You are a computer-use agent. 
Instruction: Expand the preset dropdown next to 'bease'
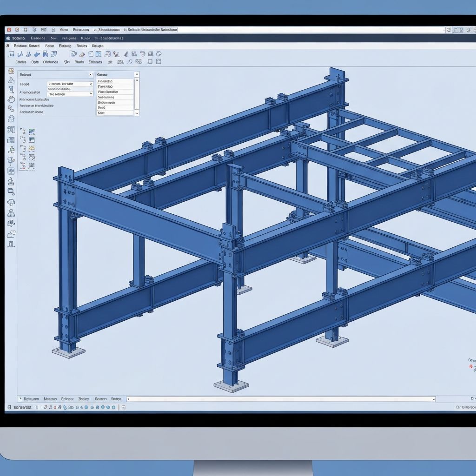point(90,84)
